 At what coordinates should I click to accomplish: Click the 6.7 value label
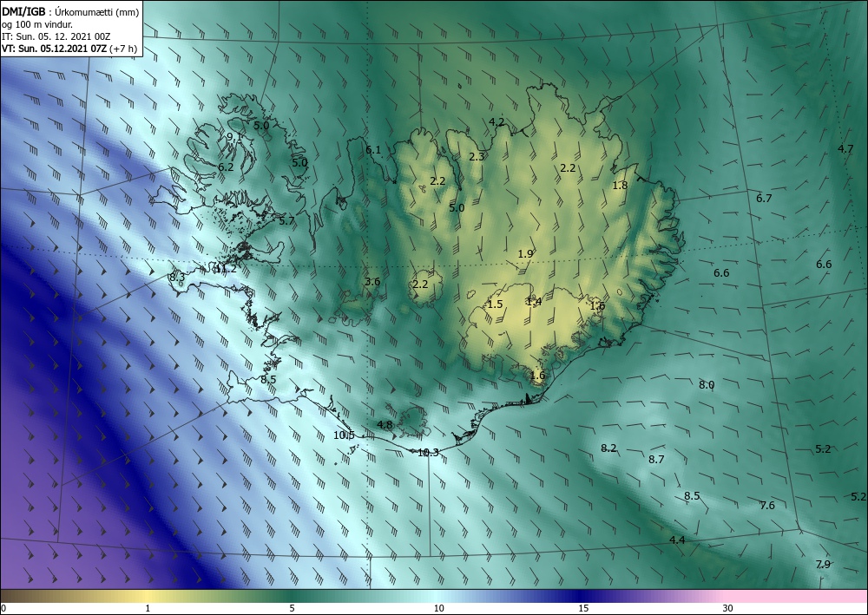[x=764, y=198]
